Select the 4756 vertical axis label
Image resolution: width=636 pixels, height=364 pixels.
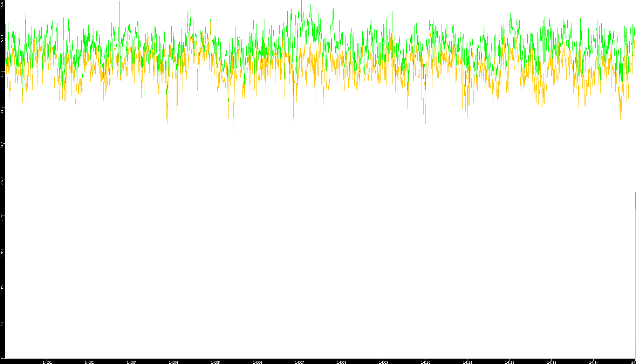2,74
